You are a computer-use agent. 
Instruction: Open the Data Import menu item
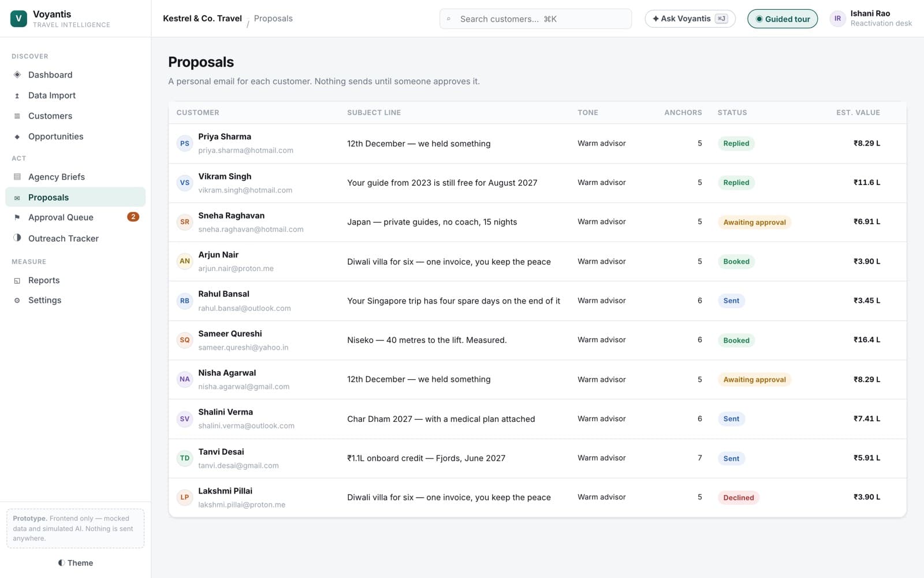[75, 95]
